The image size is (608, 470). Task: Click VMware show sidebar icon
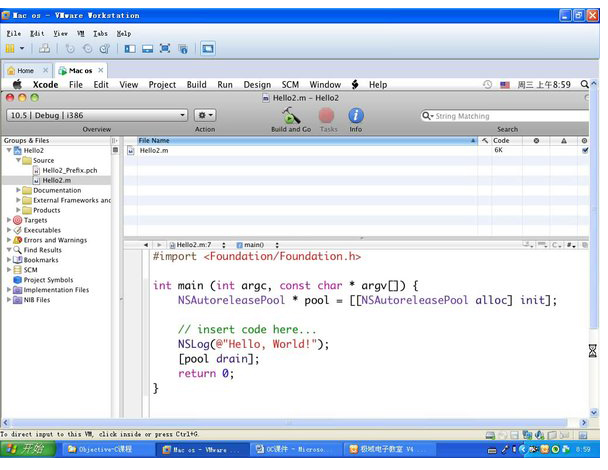click(x=130, y=49)
